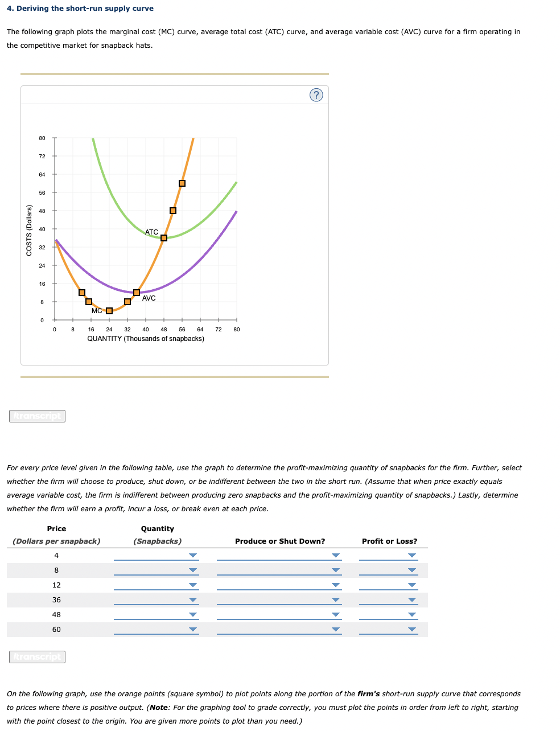This screenshot has height=731, width=560.
Task: Open the help question mark on the graph
Action: click(x=316, y=95)
